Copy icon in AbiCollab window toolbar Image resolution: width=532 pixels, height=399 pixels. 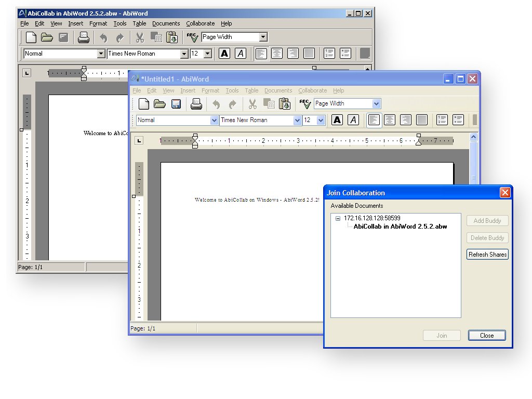pos(156,37)
